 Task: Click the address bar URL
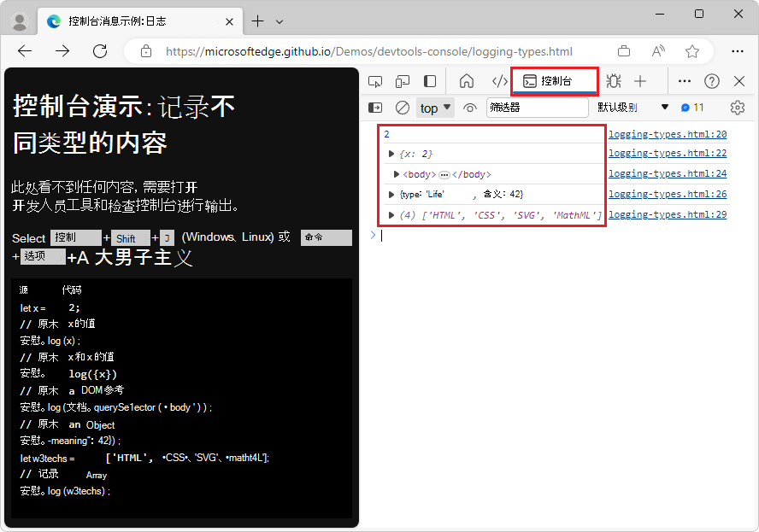click(369, 51)
